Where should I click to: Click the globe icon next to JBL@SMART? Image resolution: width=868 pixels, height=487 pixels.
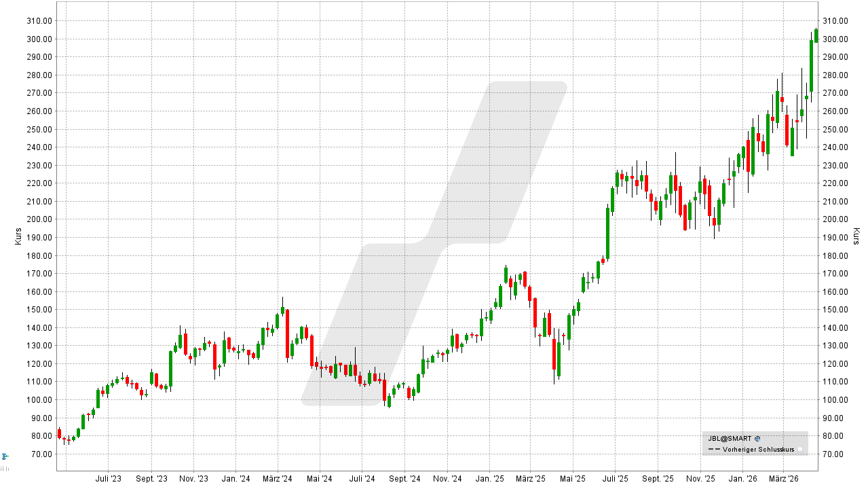tap(759, 438)
